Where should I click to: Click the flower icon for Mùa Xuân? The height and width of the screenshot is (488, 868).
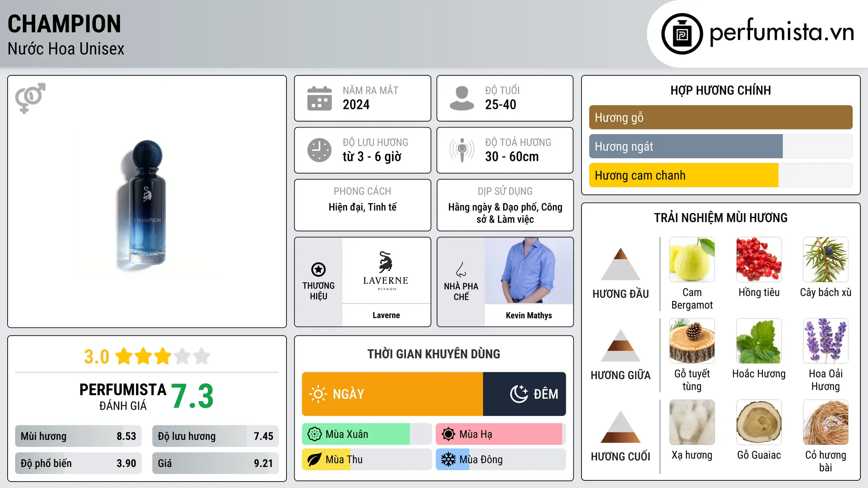point(314,434)
